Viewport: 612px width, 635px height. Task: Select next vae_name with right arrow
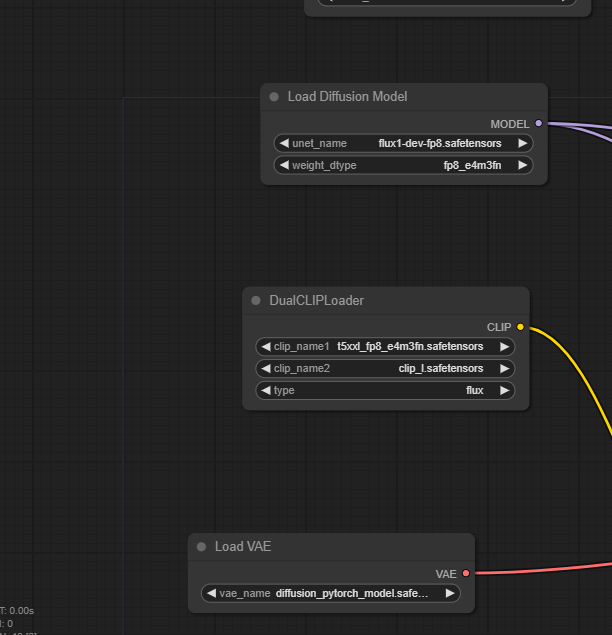(x=450, y=593)
